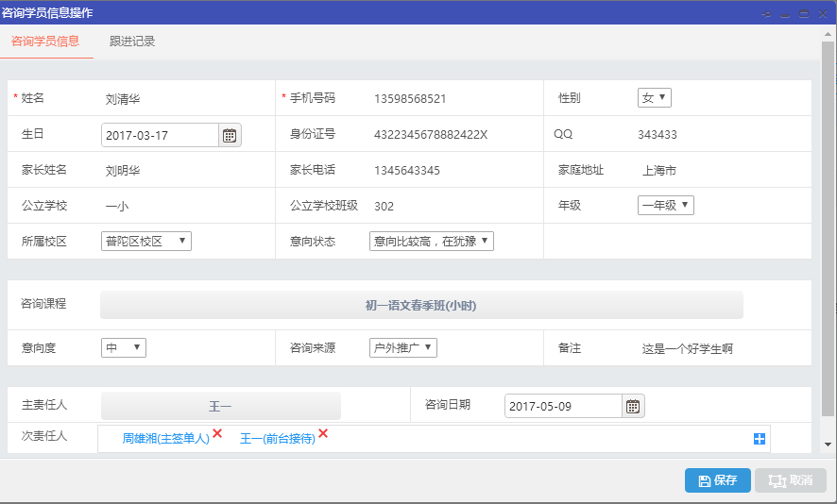The width and height of the screenshot is (837, 504).
Task: Expand the 意向状态 dropdown
Action: click(x=432, y=241)
